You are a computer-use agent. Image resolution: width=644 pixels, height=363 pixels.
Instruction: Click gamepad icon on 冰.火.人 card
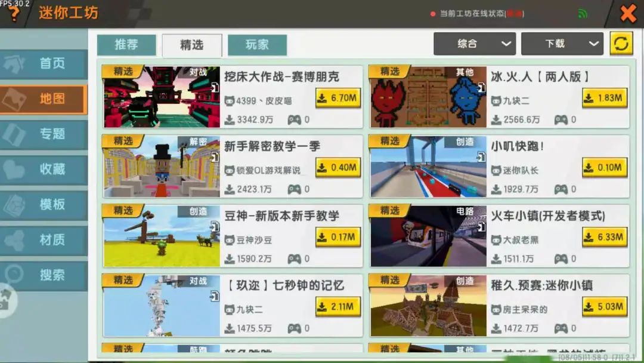561,119
